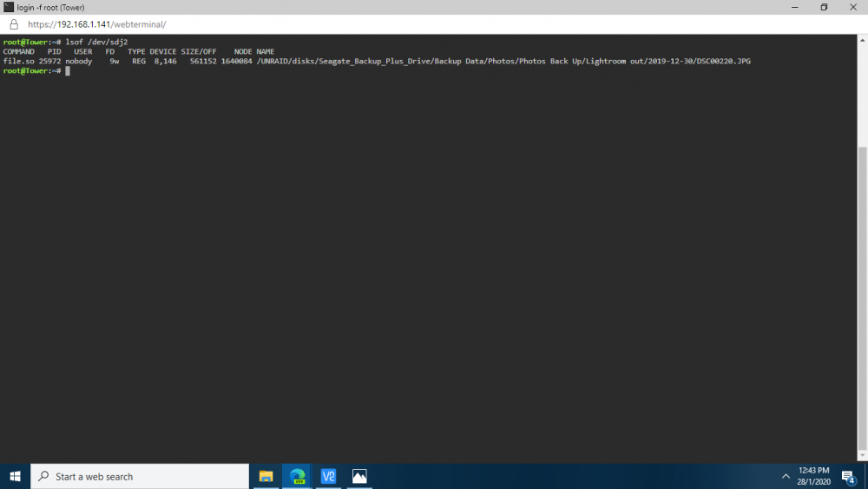Viewport: 868px width, 489px height.
Task: Click the 'nobody' user value
Action: point(79,61)
